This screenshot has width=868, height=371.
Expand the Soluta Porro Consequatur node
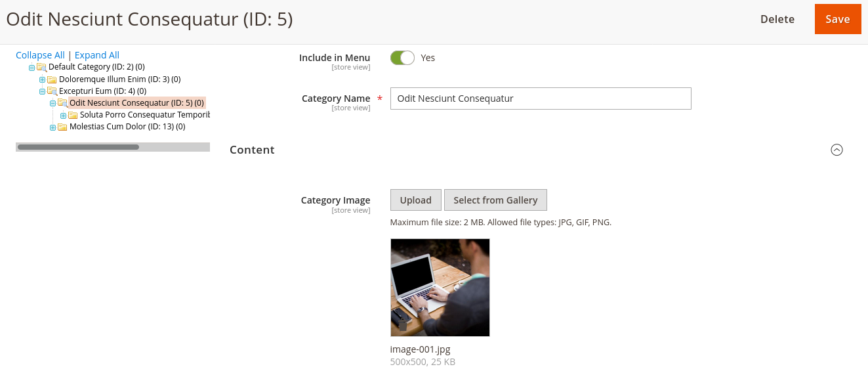coord(63,115)
